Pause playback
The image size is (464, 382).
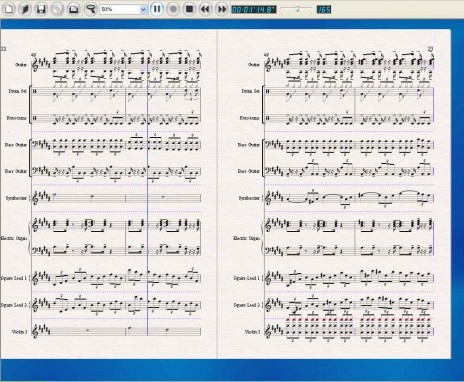(x=157, y=9)
